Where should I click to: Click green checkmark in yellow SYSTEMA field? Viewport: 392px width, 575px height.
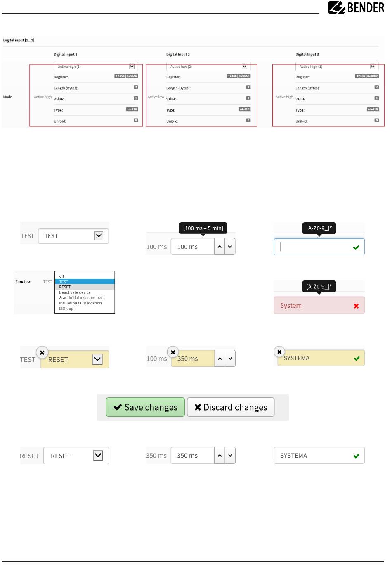[x=357, y=359]
